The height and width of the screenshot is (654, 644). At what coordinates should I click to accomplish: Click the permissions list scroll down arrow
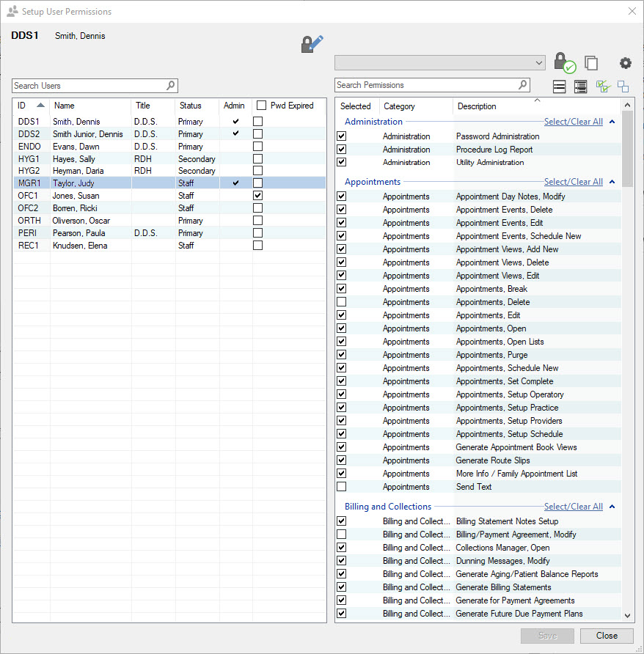pyautogui.click(x=627, y=615)
